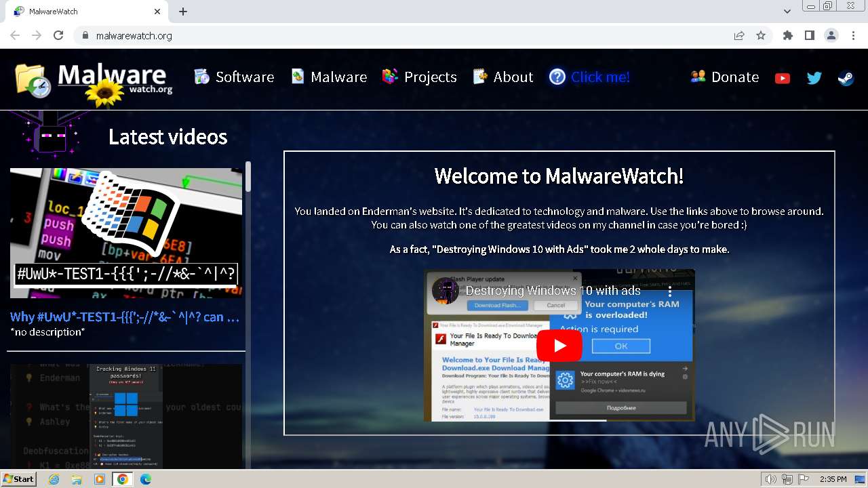Image resolution: width=868 pixels, height=488 pixels.
Task: Open the 'Why #UwU*-TEST1' video title link
Action: click(x=125, y=317)
